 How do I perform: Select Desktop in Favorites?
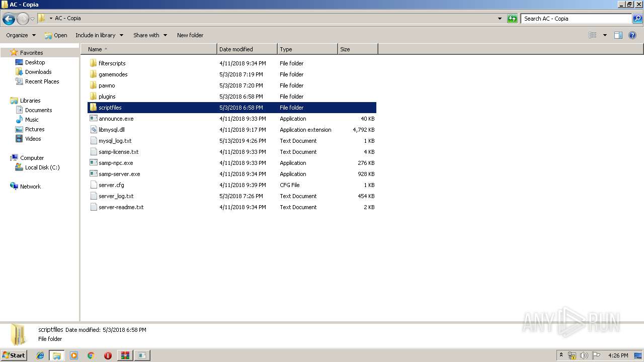[x=35, y=62]
